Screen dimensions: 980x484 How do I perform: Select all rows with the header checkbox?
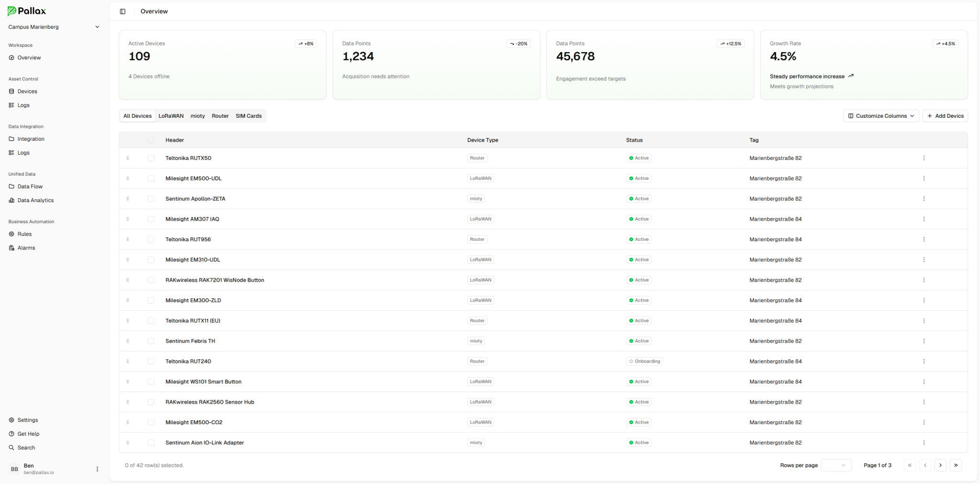coord(151,140)
